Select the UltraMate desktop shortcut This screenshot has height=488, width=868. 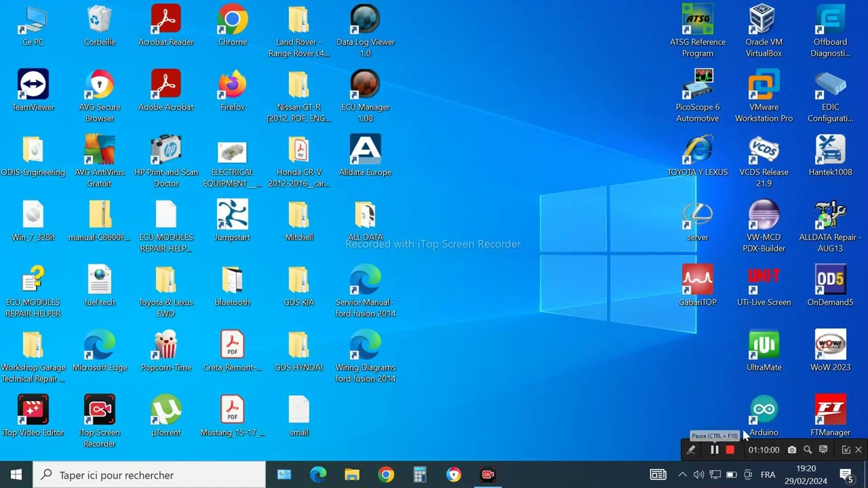764,351
